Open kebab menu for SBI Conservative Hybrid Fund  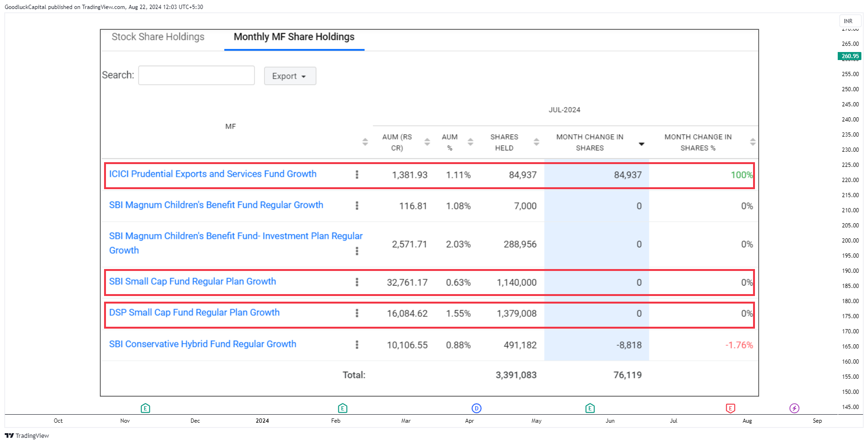[x=357, y=345]
